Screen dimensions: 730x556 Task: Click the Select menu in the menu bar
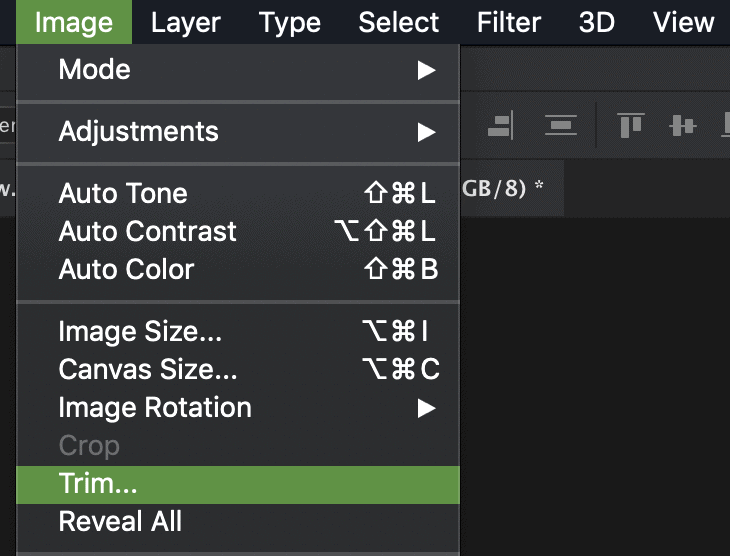coord(399,22)
